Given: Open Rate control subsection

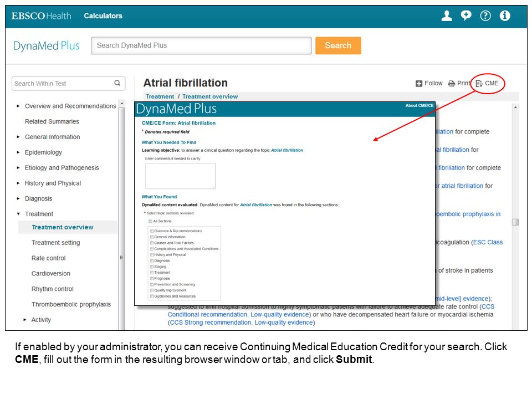Looking at the screenshot, I should click(x=49, y=258).
